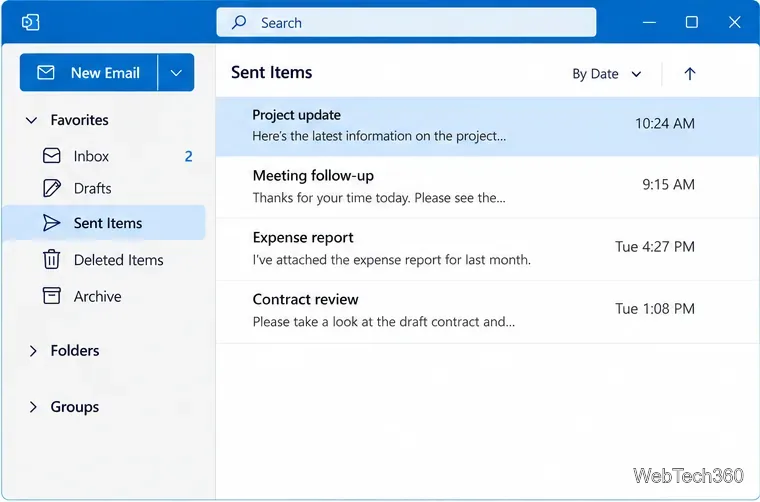This screenshot has height=502, width=760.
Task: Click the envelope icon on New Email
Action: coord(46,73)
